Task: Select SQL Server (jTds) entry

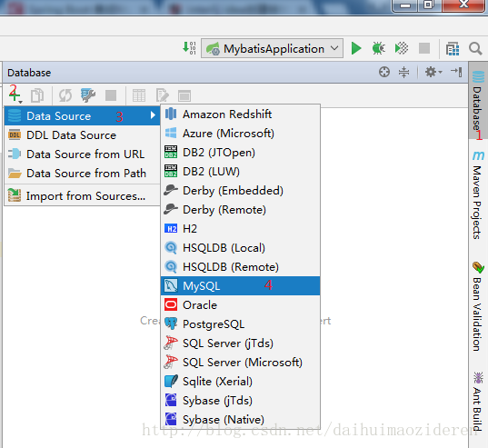Action: click(x=240, y=343)
